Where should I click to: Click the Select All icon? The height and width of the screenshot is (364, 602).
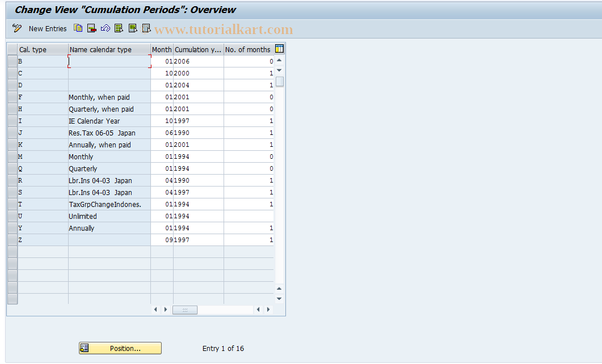[119, 28]
